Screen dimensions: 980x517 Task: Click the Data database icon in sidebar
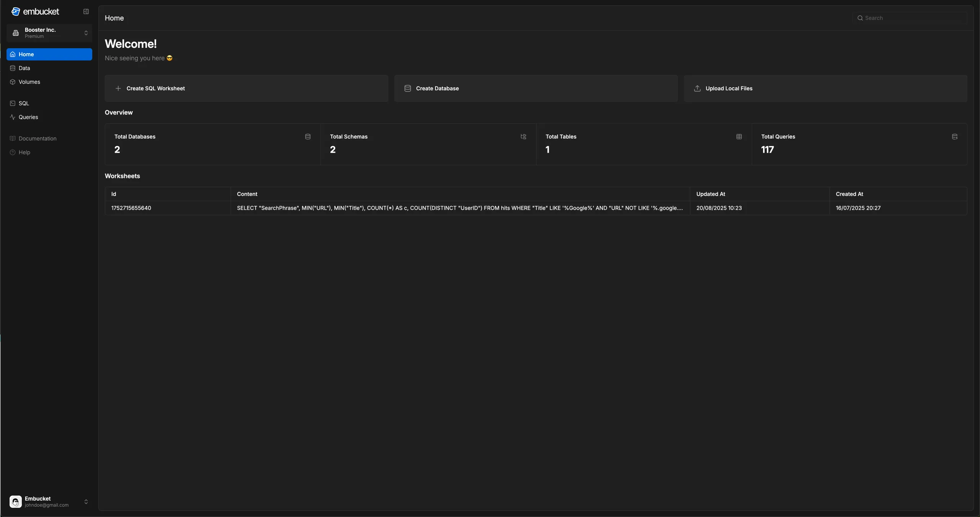pyautogui.click(x=13, y=68)
